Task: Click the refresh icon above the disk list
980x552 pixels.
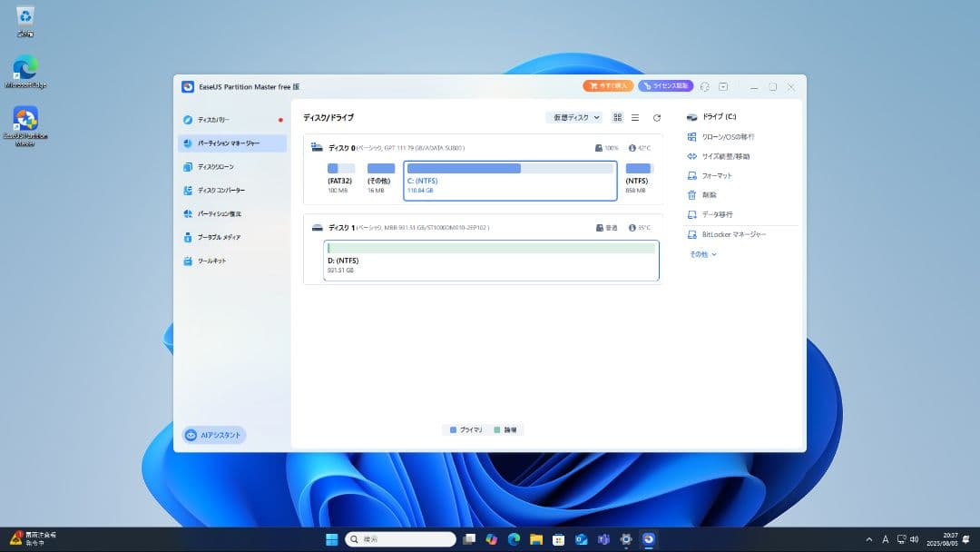Action: tap(656, 117)
